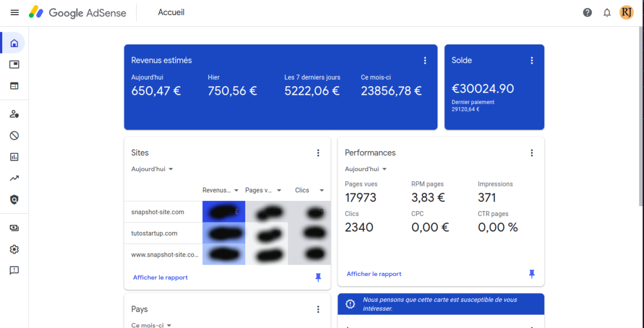Screen dimensions: 644x328
Task: Open the notifications bell
Action: 607,12
